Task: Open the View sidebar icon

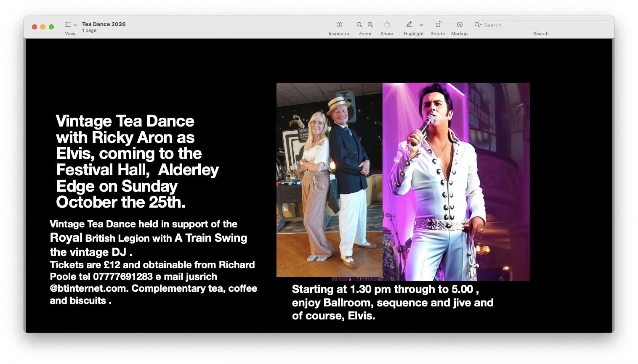Action: 68,25
